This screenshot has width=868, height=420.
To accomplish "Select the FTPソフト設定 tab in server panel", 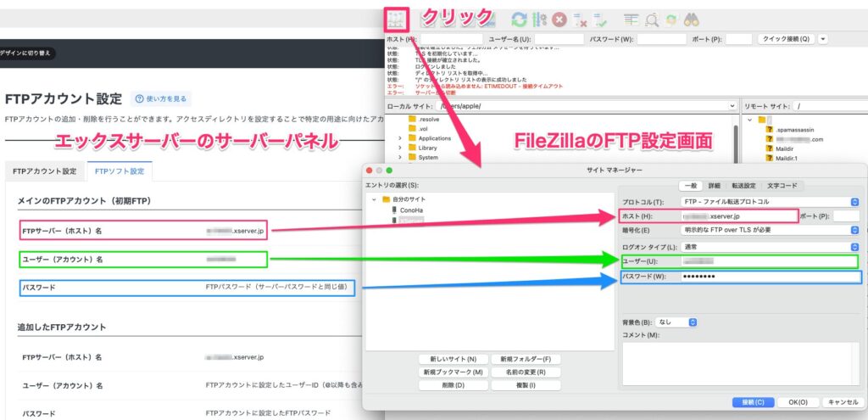I will pos(120,171).
